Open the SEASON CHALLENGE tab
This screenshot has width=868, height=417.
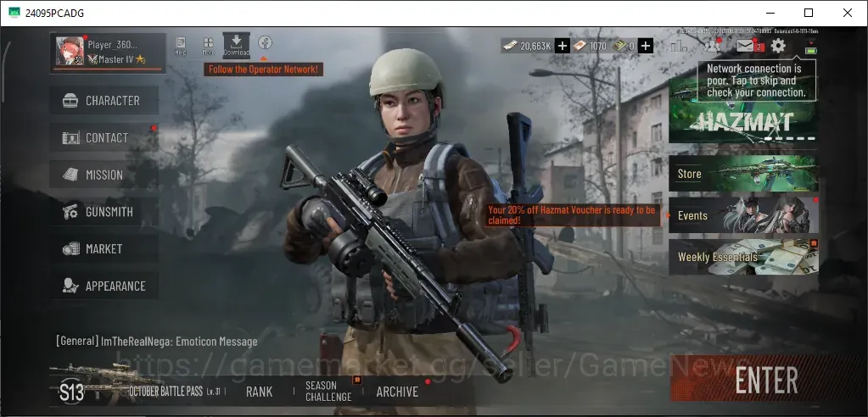[328, 391]
